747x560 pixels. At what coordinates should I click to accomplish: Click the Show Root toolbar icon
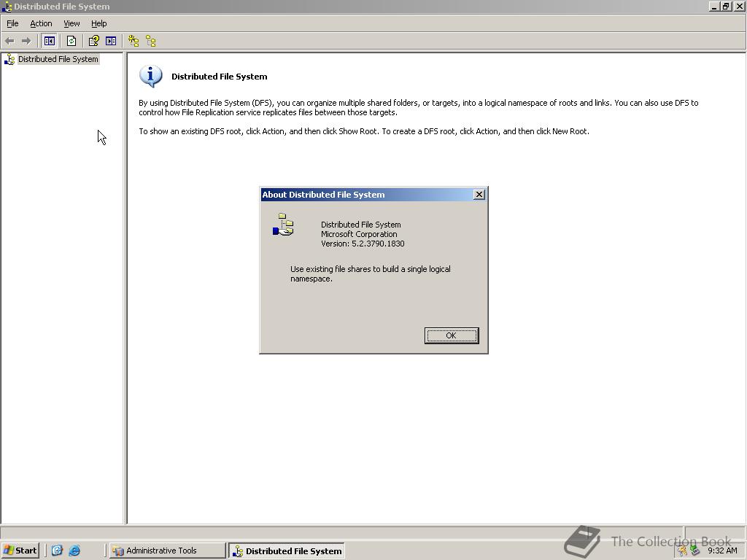pos(151,42)
